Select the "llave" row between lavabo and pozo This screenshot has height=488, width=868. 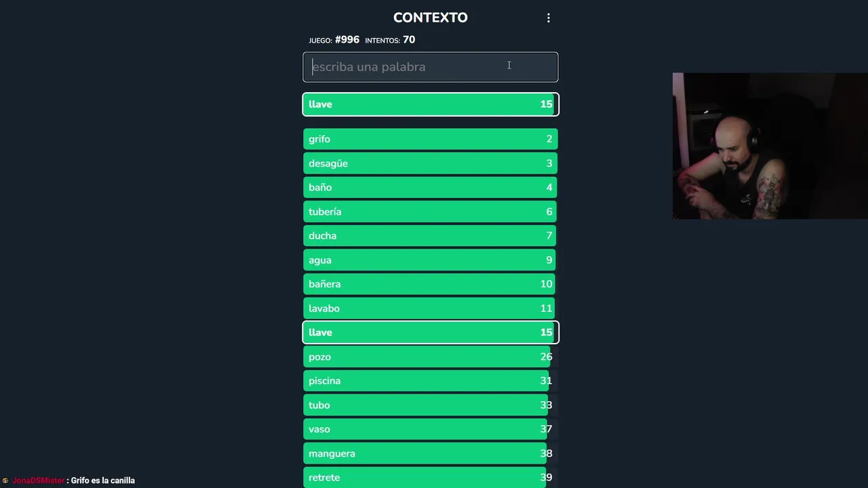point(430,333)
